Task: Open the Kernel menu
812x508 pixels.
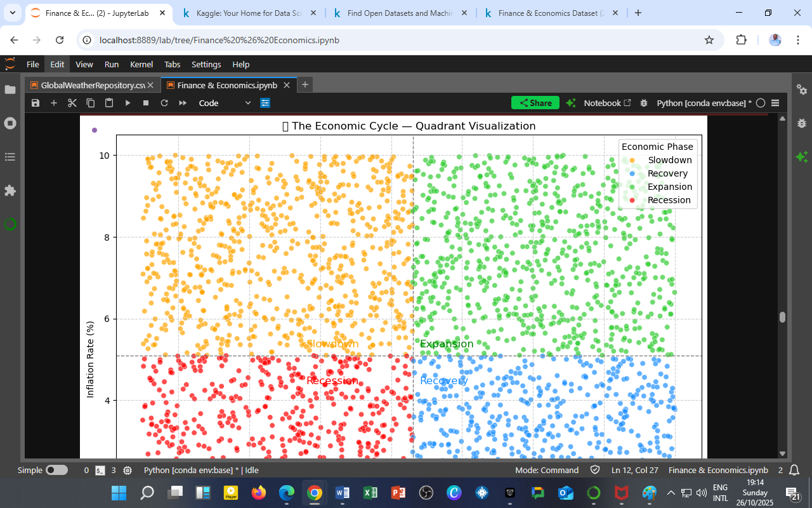Action: point(141,65)
